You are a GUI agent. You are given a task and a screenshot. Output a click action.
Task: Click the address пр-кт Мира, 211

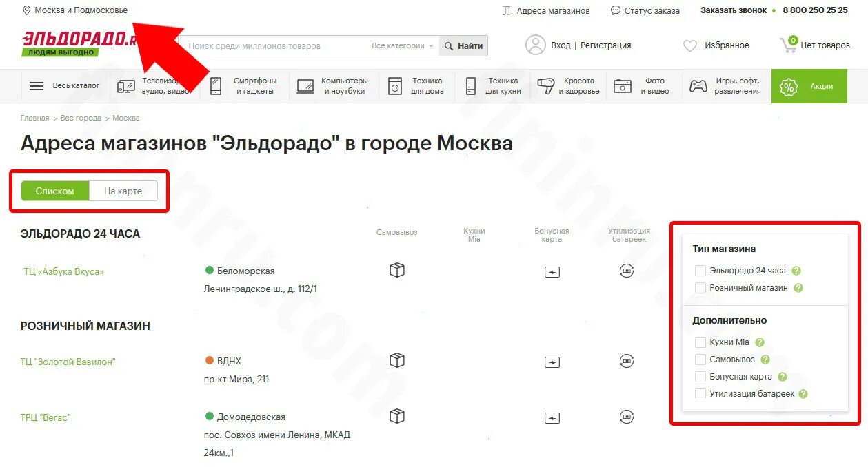[x=236, y=379]
